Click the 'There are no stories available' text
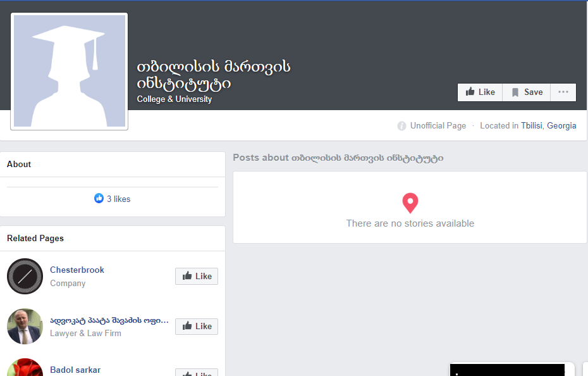This screenshot has height=376, width=588. pos(410,223)
